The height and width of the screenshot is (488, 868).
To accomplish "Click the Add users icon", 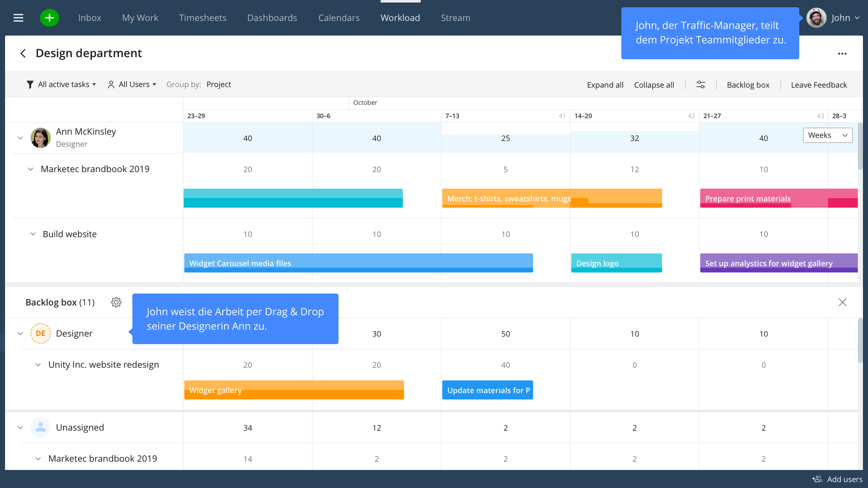I will point(817,479).
